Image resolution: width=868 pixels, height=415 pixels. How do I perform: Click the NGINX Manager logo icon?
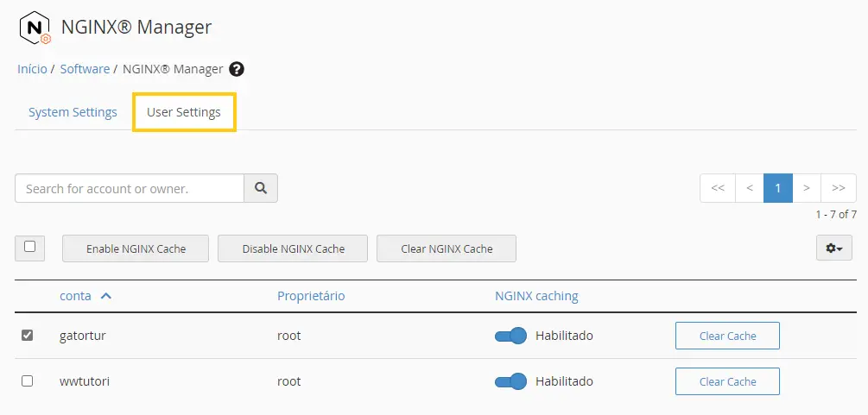point(35,28)
